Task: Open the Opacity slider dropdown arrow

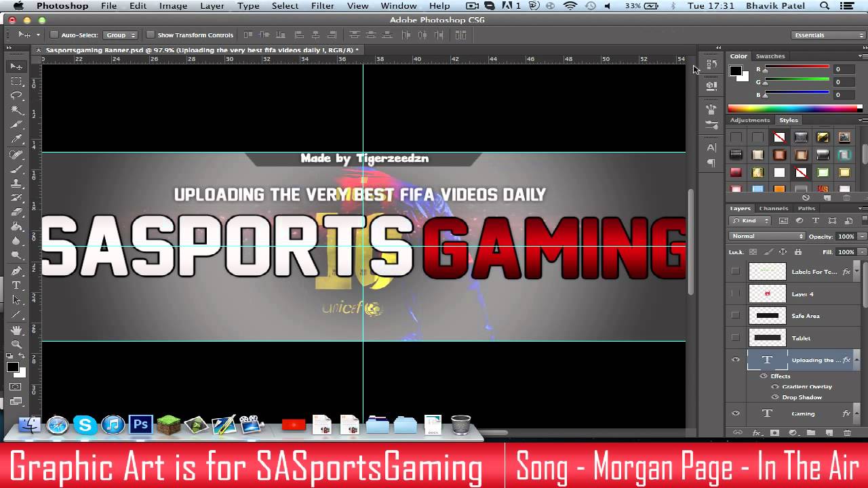Action: [862, 236]
